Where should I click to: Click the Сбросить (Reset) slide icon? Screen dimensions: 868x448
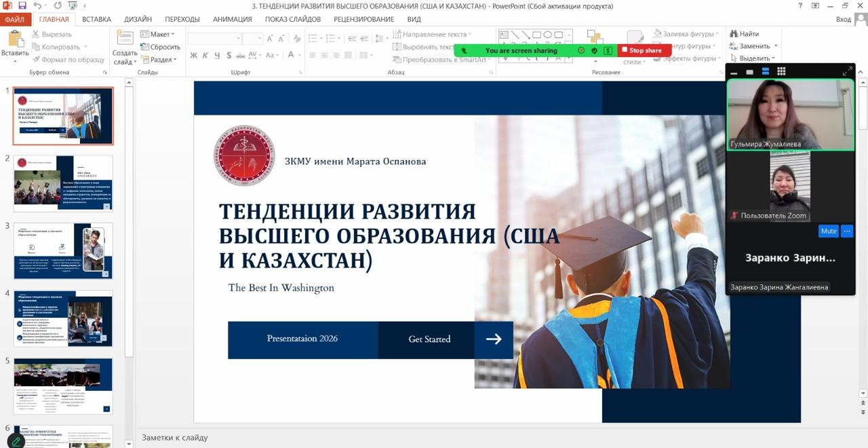(145, 47)
